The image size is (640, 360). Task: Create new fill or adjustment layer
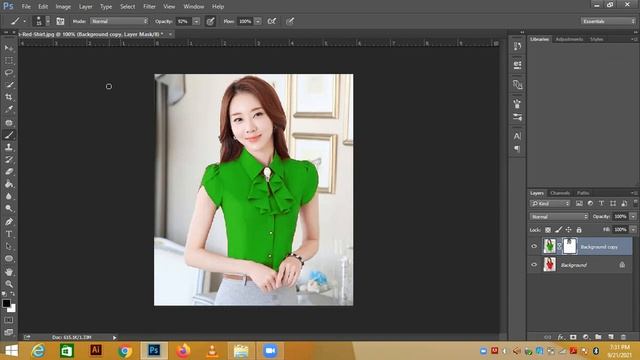[x=586, y=337]
